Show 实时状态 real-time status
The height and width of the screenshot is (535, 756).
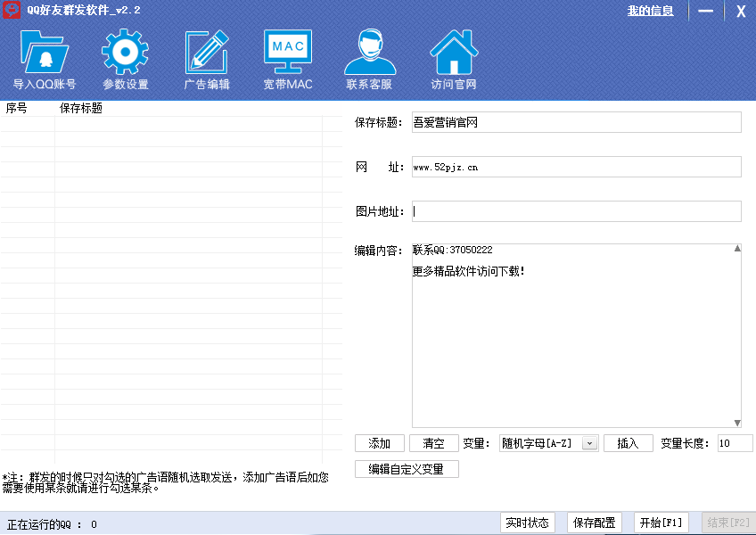coord(529,523)
